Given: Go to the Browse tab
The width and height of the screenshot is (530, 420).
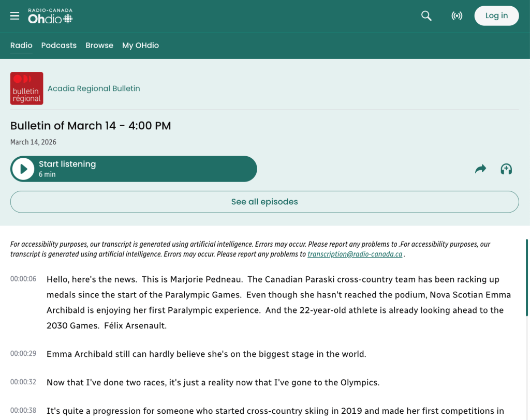Looking at the screenshot, I should 99,46.
